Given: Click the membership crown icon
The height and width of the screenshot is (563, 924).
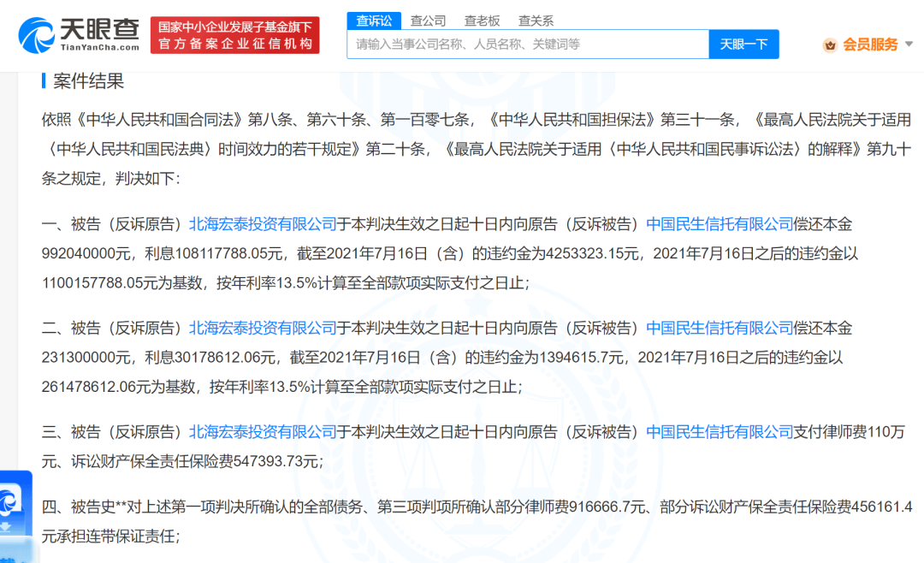Looking at the screenshot, I should [x=830, y=44].
